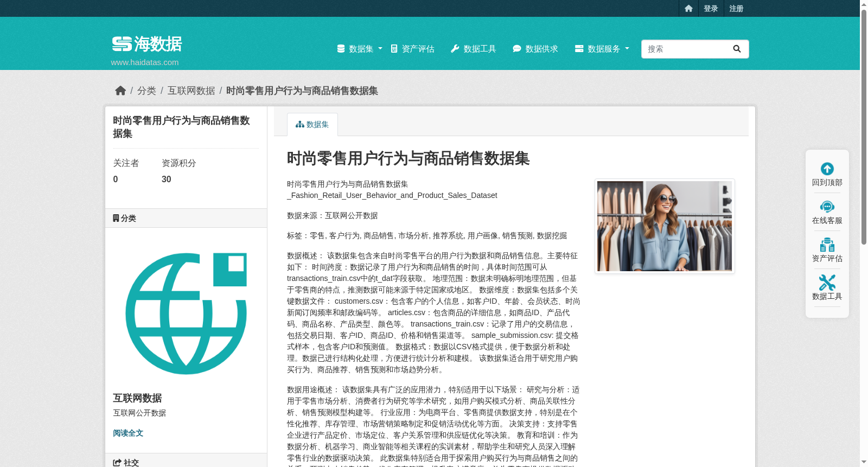Click the 海数据 site logo
The image size is (868, 467).
[x=147, y=44]
